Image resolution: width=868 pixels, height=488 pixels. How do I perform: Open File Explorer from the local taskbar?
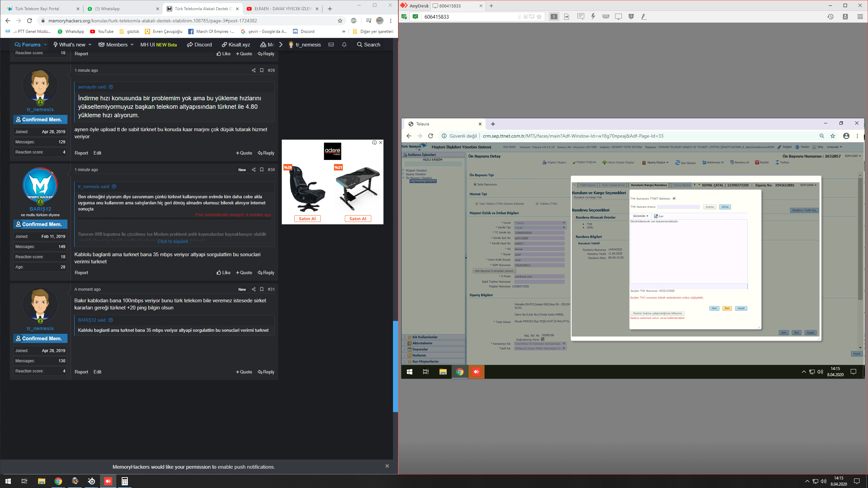[41, 481]
